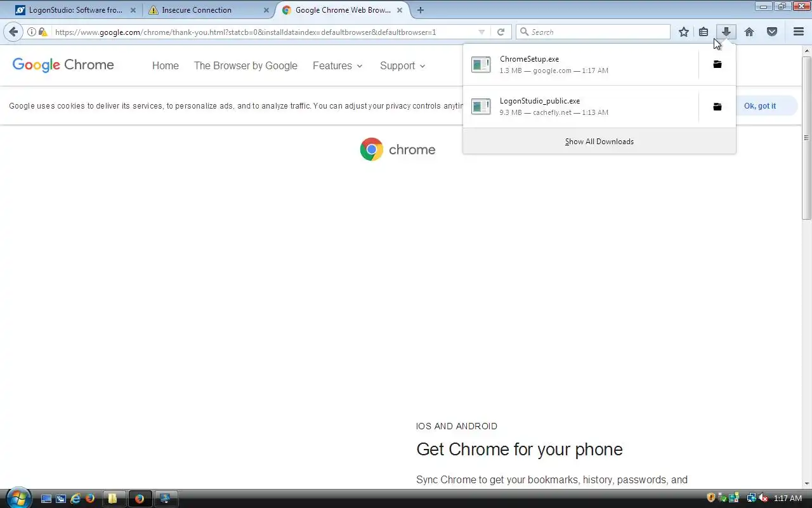This screenshot has width=812, height=508.
Task: Open containing folder for ChromeSetup.exe
Action: [717, 64]
